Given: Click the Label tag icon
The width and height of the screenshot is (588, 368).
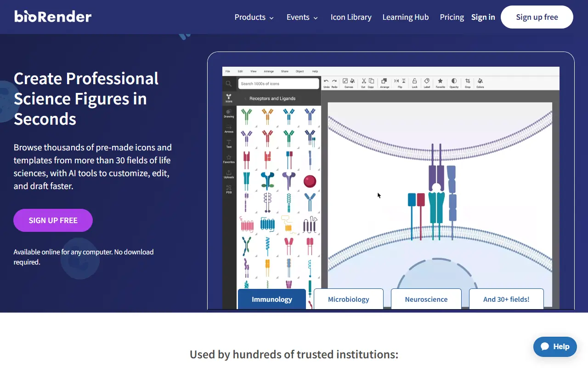Looking at the screenshot, I should pyautogui.click(x=427, y=81).
